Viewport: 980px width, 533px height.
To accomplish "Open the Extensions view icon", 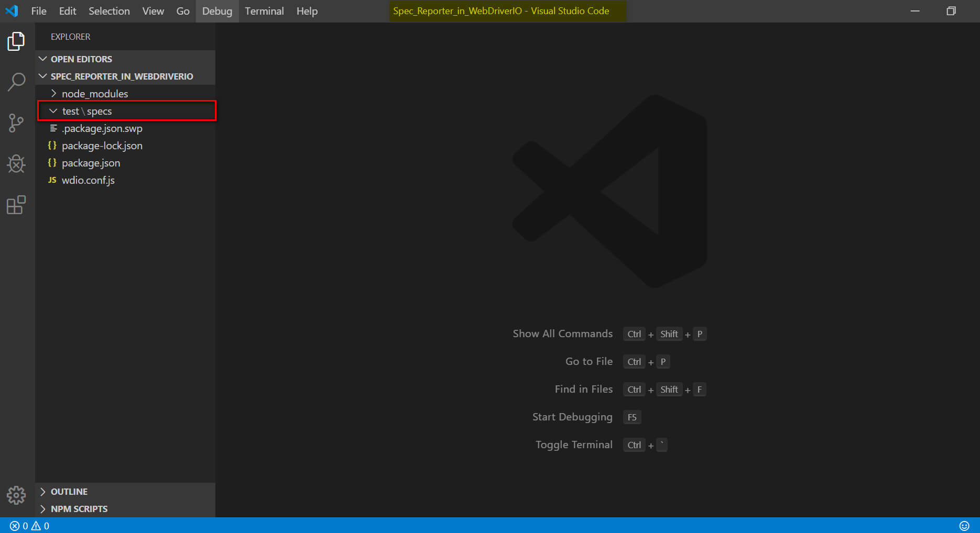I will pos(16,205).
